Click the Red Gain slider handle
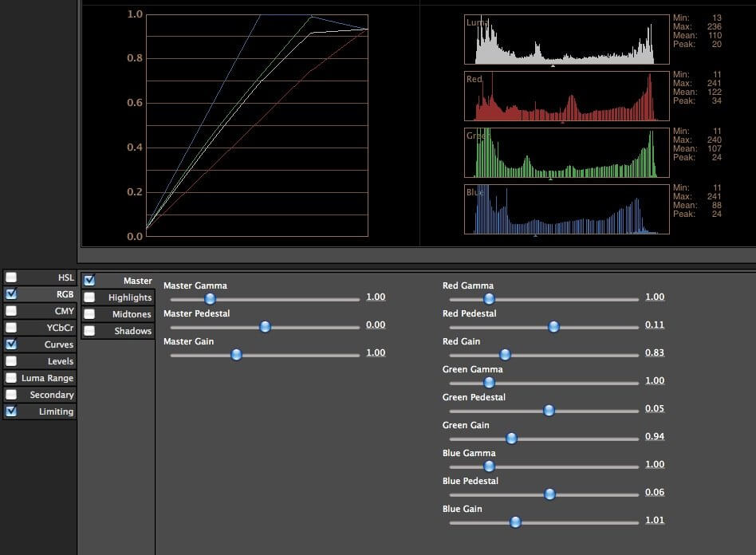The width and height of the screenshot is (756, 555). coord(504,355)
